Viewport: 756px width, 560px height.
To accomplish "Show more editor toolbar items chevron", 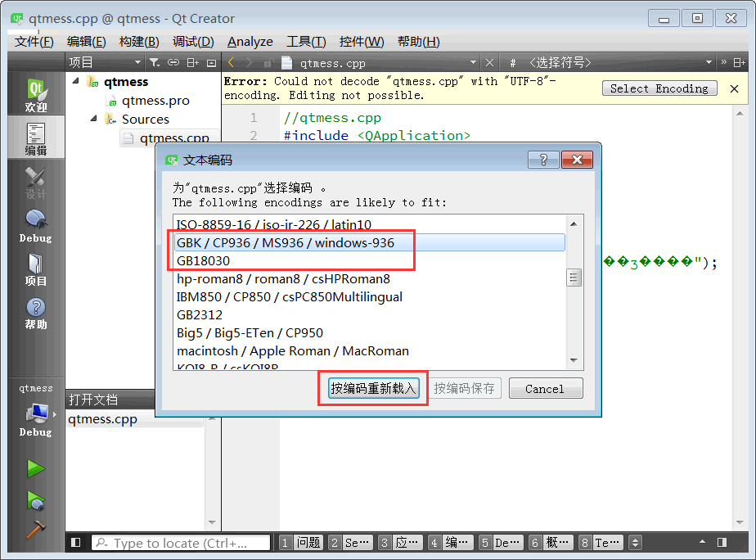I will click(x=724, y=62).
